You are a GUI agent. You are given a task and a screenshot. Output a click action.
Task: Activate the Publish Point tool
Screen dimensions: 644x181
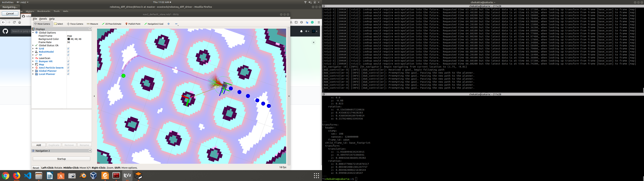pyautogui.click(x=133, y=24)
